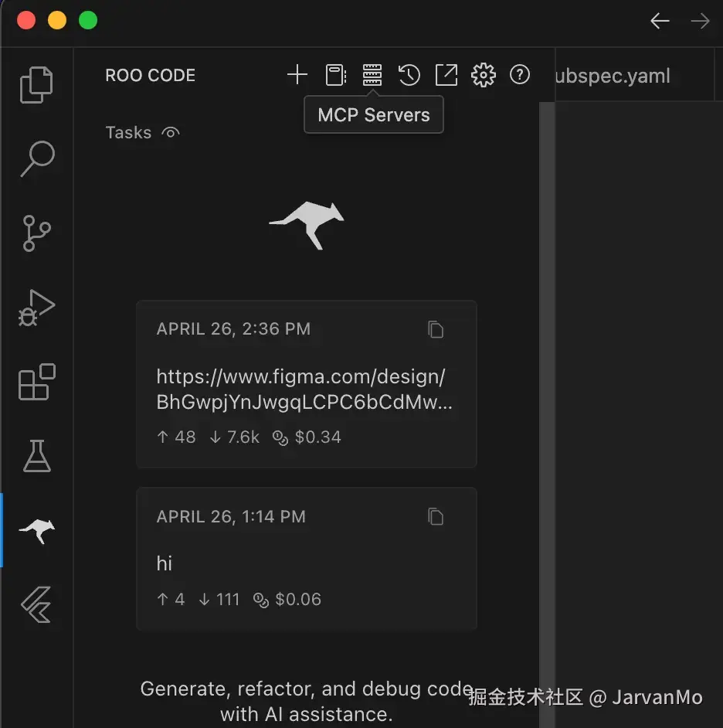
Task: Go back with the left arrow
Action: pyautogui.click(x=660, y=21)
